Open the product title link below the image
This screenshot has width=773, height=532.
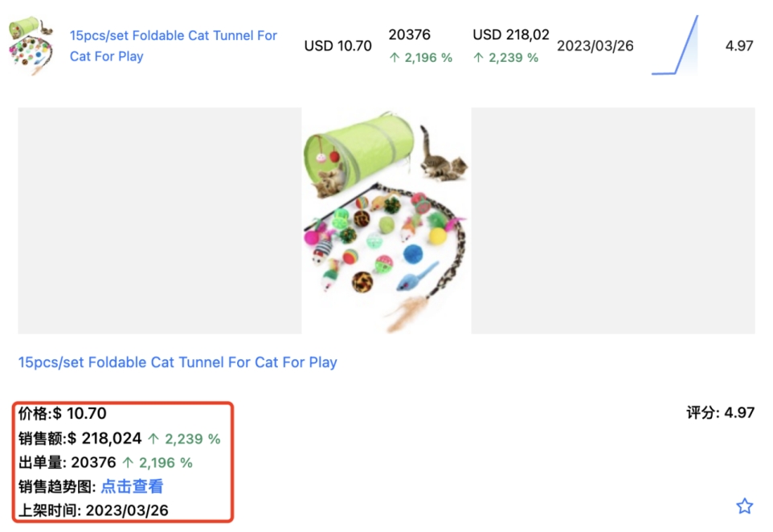[x=178, y=362]
